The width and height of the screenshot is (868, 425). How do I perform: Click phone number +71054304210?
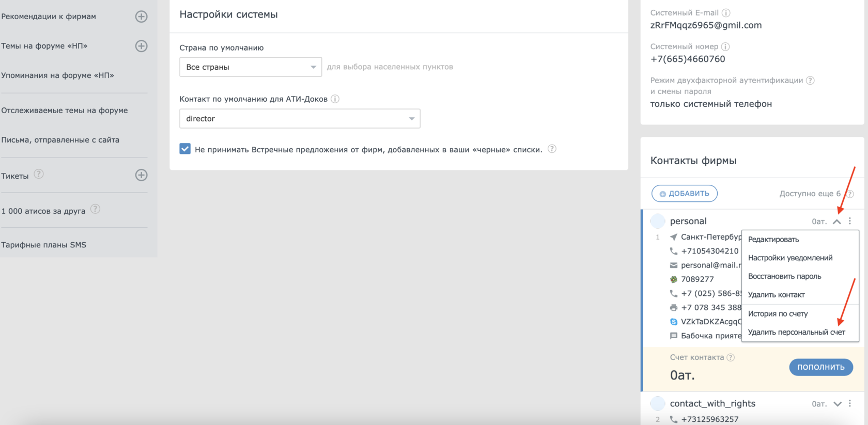(709, 251)
